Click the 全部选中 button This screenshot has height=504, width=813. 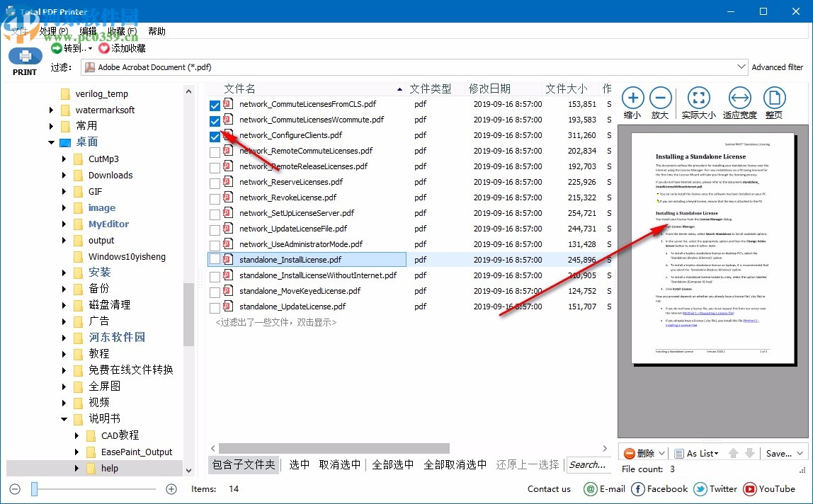pyautogui.click(x=392, y=464)
